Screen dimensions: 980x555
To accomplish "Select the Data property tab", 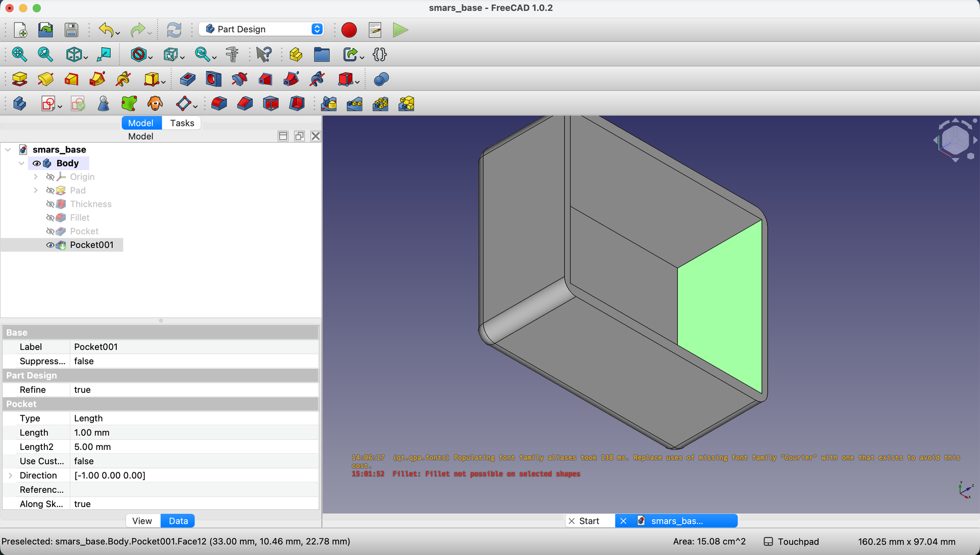I will pyautogui.click(x=178, y=521).
